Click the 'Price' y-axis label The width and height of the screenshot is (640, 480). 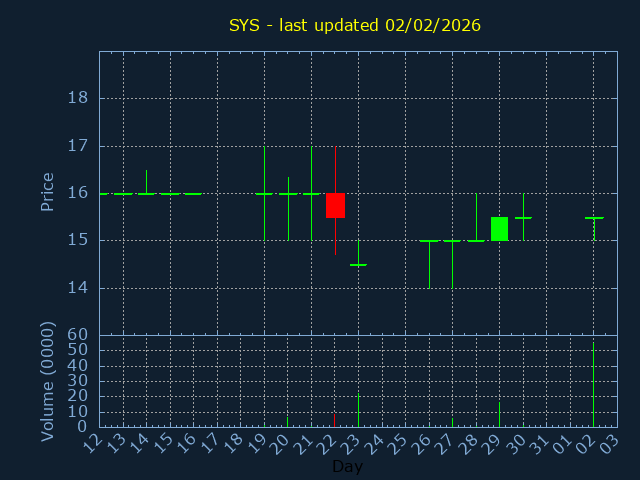tap(47, 192)
